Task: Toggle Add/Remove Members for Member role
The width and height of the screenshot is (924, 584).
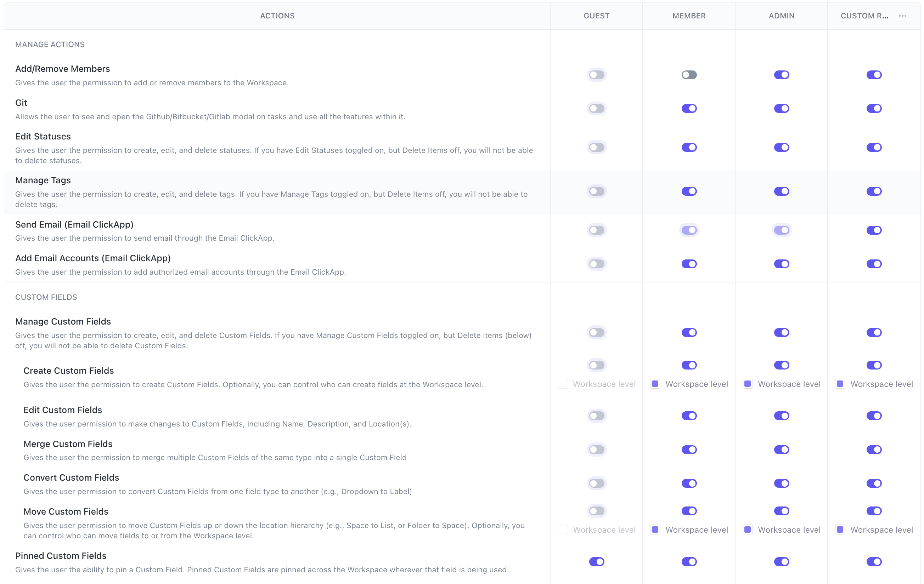Action: [x=689, y=75]
